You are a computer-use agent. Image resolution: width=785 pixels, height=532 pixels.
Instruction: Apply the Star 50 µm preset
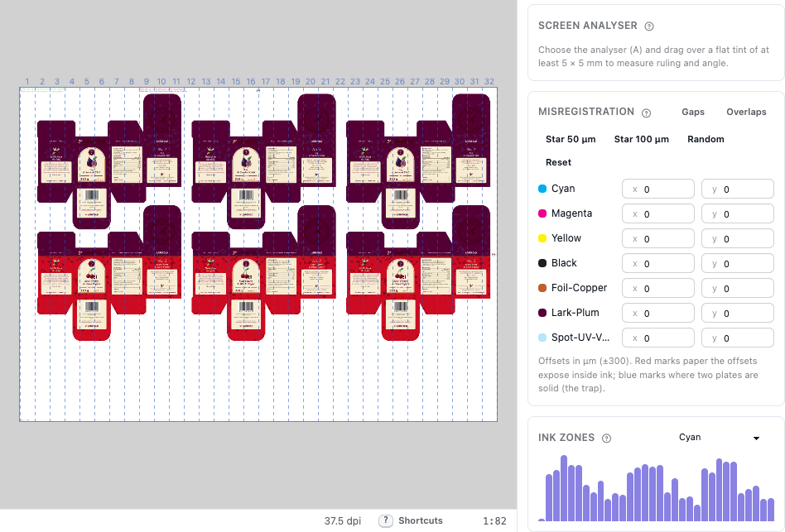coord(571,139)
